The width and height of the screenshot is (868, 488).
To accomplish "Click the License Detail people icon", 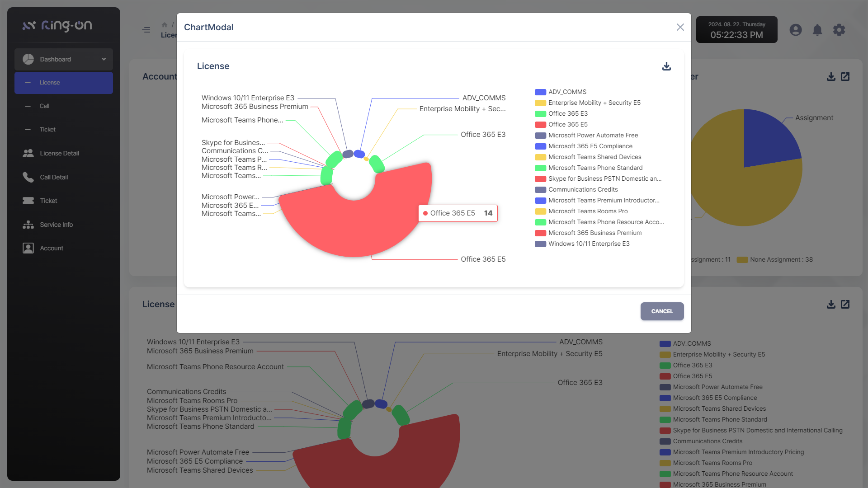I will [x=28, y=153].
